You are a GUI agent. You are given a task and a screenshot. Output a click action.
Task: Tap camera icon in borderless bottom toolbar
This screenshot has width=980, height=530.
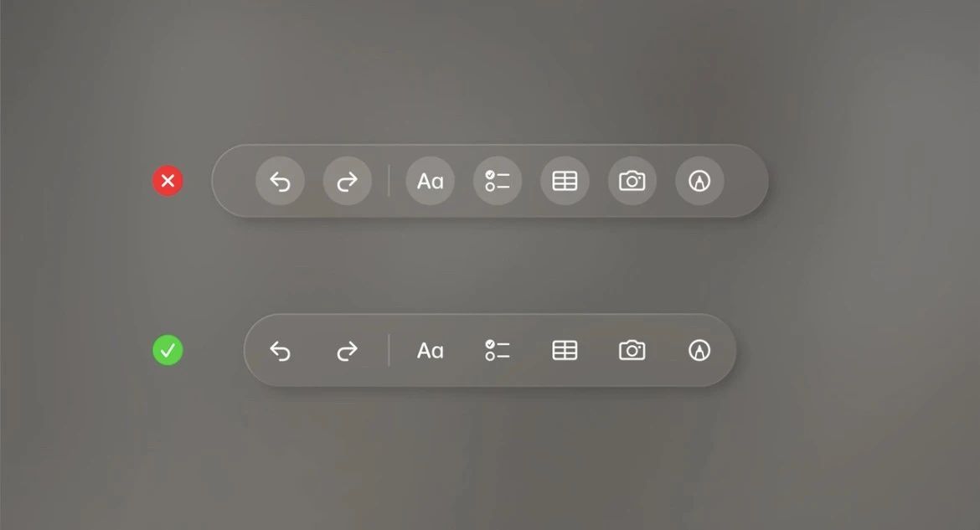(x=632, y=350)
